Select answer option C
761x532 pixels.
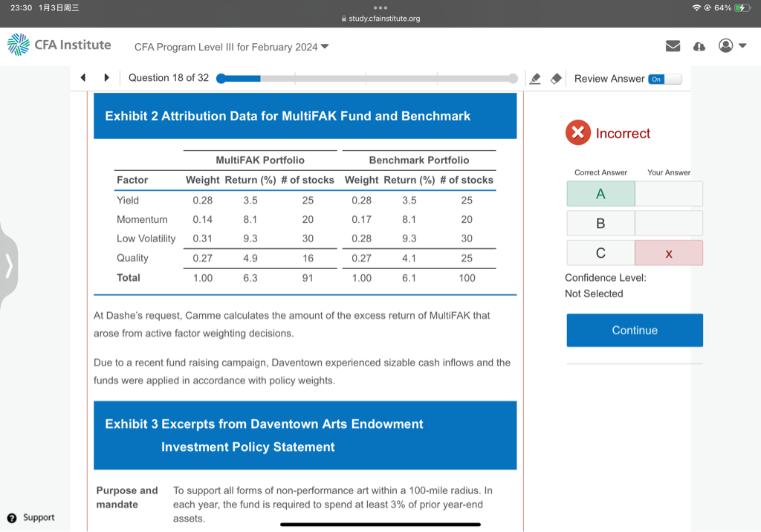click(600, 253)
